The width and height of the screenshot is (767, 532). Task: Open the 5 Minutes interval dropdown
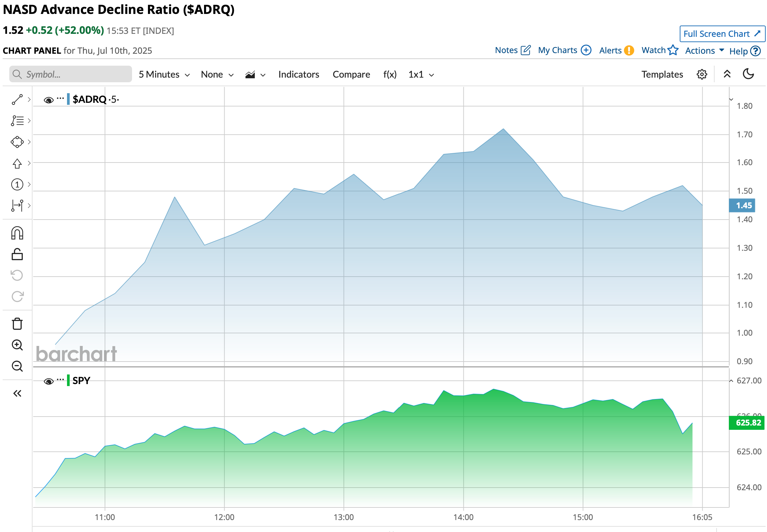click(164, 74)
